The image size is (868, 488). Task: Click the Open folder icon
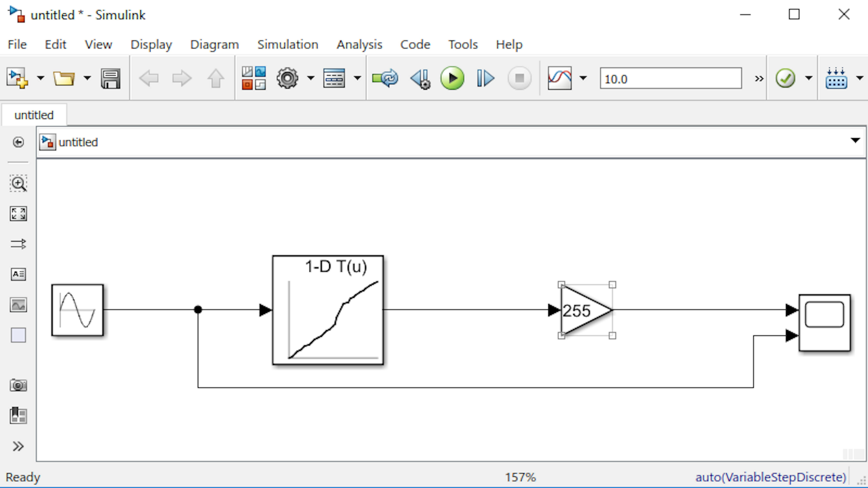point(64,79)
